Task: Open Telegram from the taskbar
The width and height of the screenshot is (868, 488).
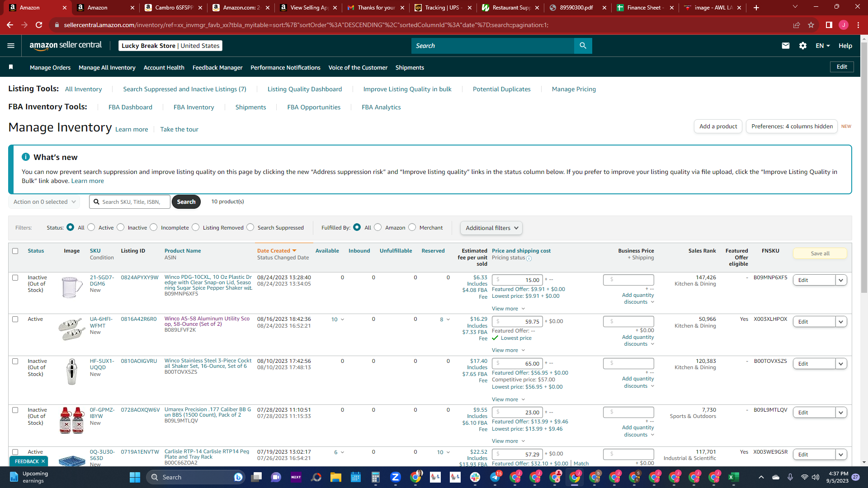Action: tap(495, 477)
